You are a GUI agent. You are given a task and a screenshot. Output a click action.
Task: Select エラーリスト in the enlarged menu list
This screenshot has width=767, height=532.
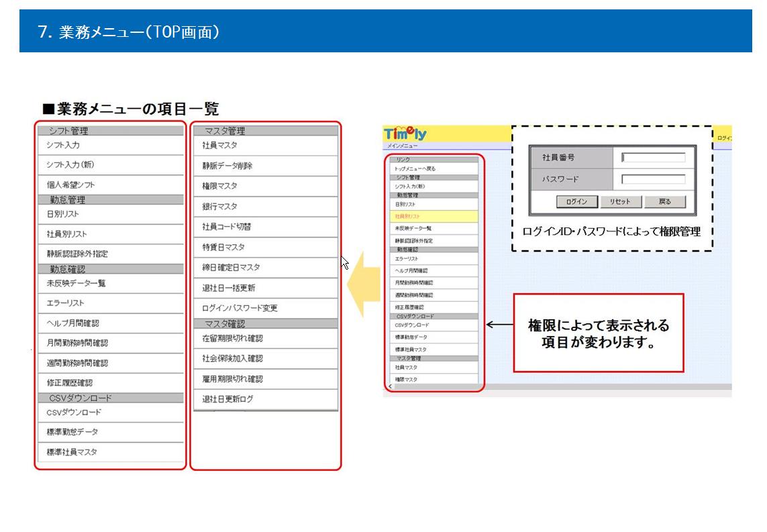(111, 303)
